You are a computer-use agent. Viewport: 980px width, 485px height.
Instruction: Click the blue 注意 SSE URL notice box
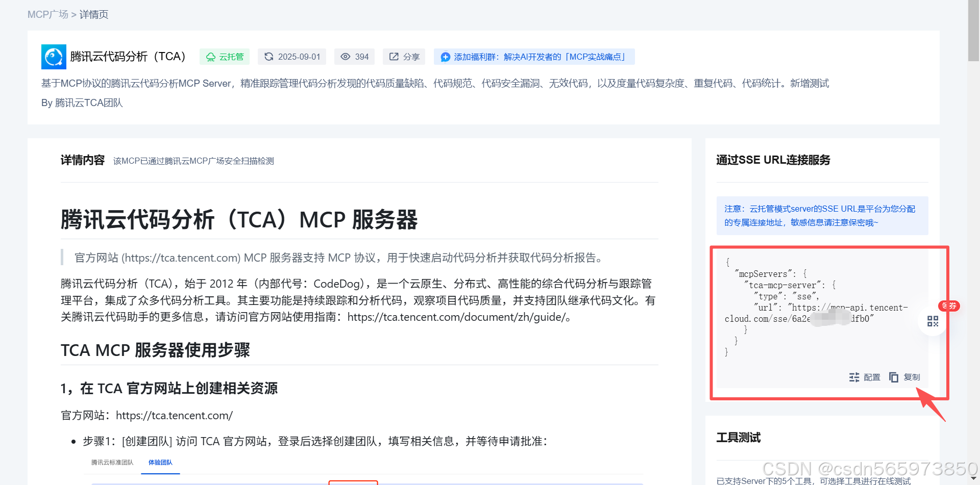[822, 216]
